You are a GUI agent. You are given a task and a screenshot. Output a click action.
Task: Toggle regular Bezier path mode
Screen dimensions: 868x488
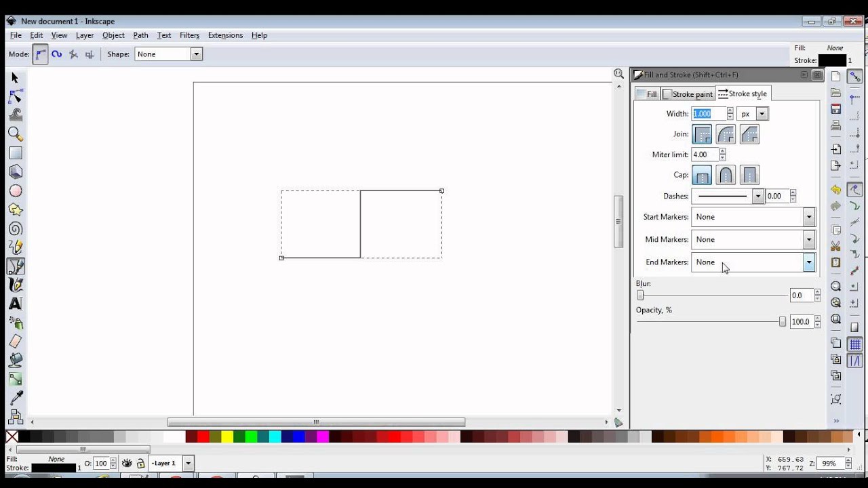(41, 54)
